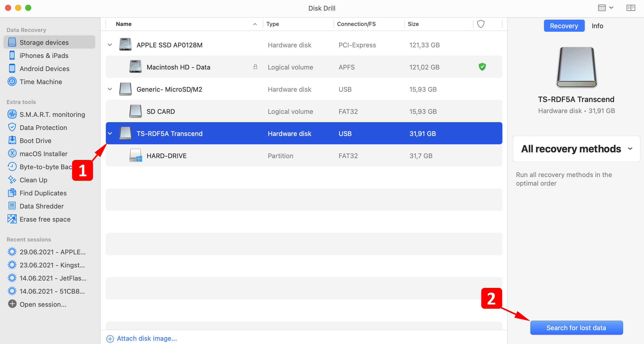Click the SD CARD volume icon
Image resolution: width=644 pixels, height=344 pixels.
point(135,111)
